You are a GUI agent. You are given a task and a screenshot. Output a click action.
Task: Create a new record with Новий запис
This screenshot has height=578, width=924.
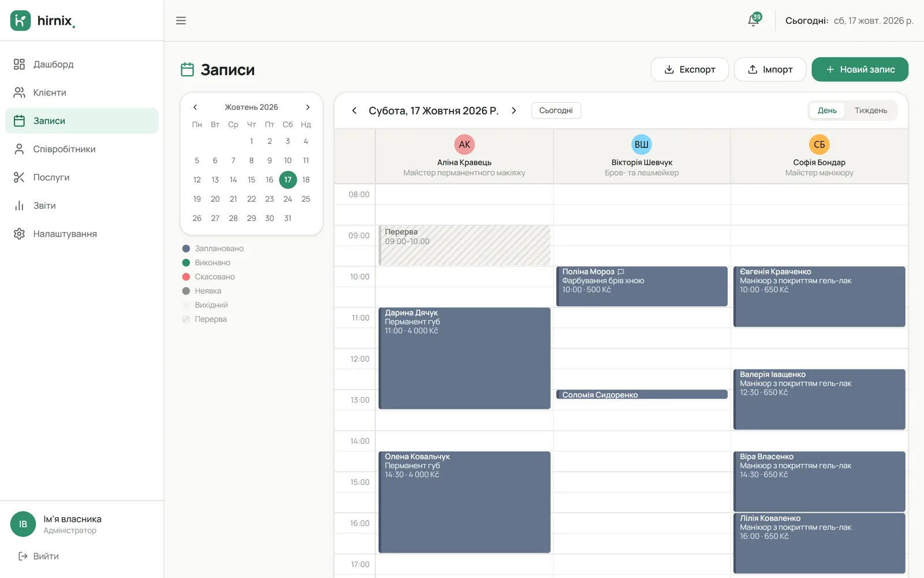pyautogui.click(x=860, y=69)
